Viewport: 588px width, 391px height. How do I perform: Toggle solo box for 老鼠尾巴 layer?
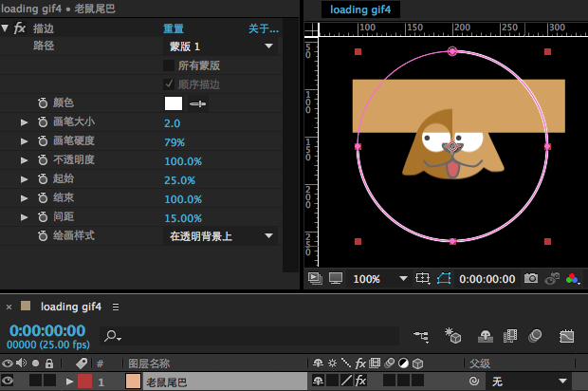[35, 381]
